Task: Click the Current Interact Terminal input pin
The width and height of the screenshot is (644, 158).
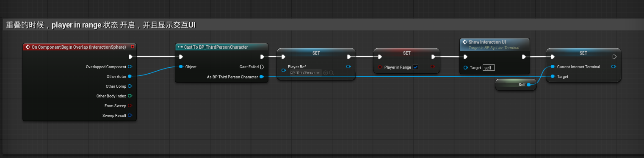Action: pos(553,67)
